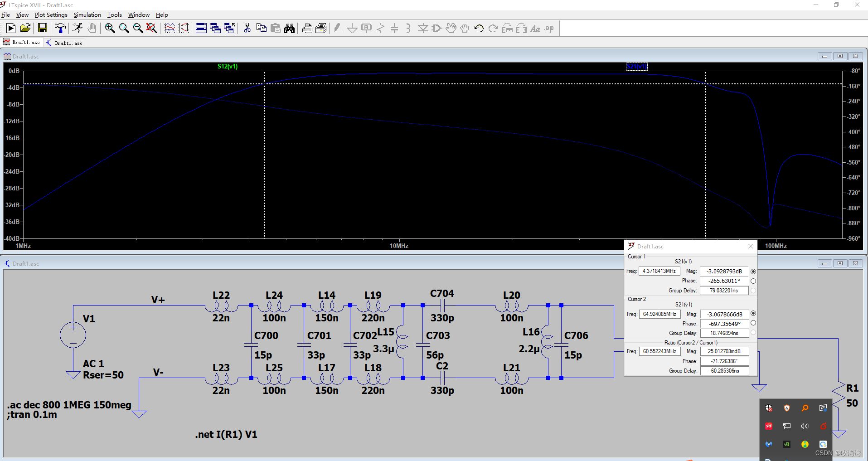Restore the schematic Draft1.asc sub-window
Image resolution: width=868 pixels, height=461 pixels.
(x=840, y=263)
